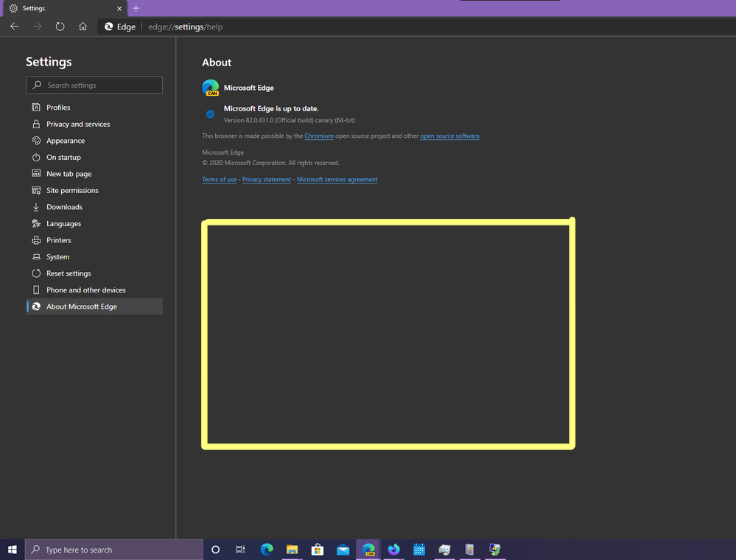Click the copyright 2020 Microsoft Corporation text

270,163
